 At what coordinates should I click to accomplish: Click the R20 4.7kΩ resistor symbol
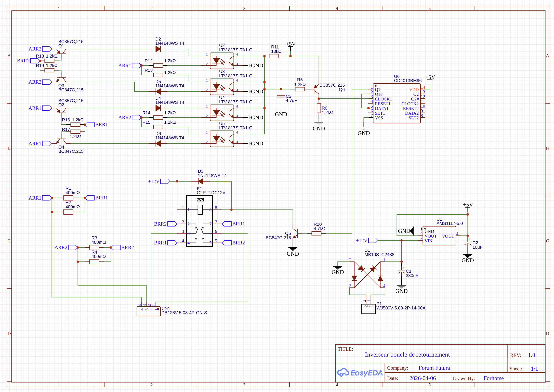[316, 233]
